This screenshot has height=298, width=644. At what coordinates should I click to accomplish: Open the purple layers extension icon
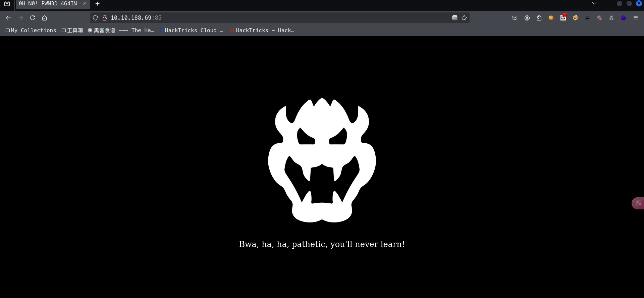click(x=624, y=18)
